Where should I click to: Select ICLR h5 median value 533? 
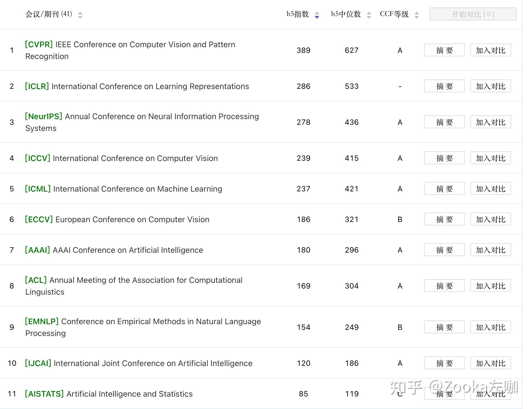(352, 86)
